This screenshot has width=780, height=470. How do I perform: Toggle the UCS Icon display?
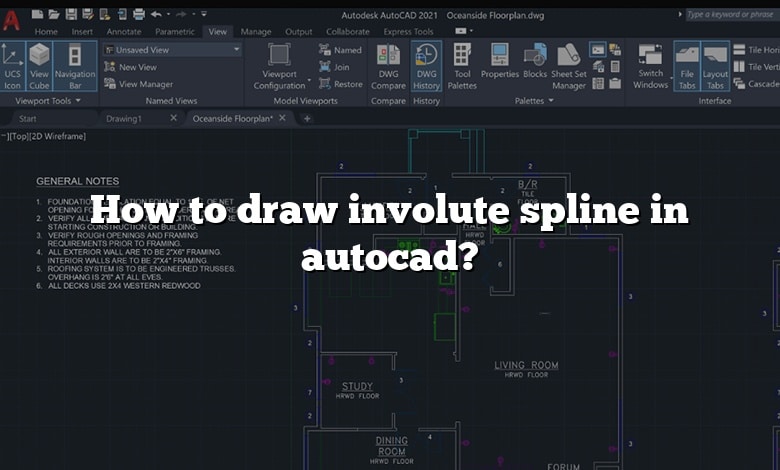click(12, 66)
